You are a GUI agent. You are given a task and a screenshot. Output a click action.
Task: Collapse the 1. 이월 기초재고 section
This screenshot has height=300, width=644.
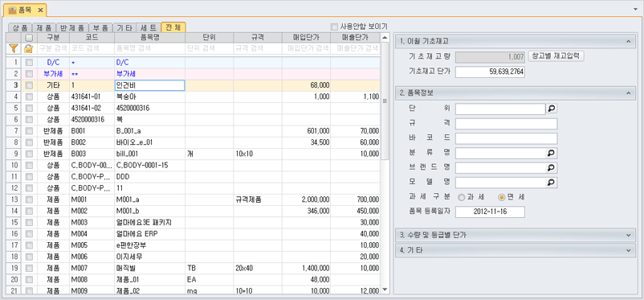628,41
